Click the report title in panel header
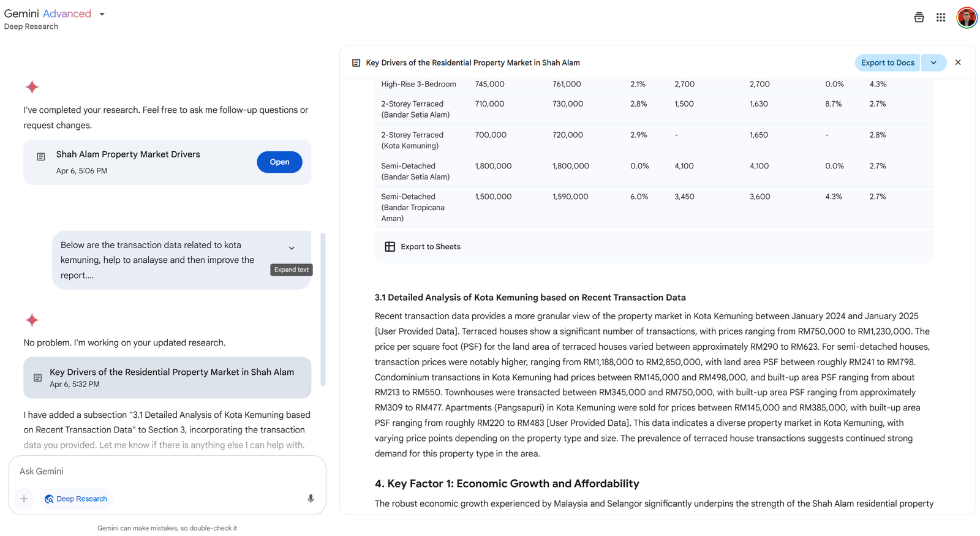The height and width of the screenshot is (536, 980). point(473,62)
